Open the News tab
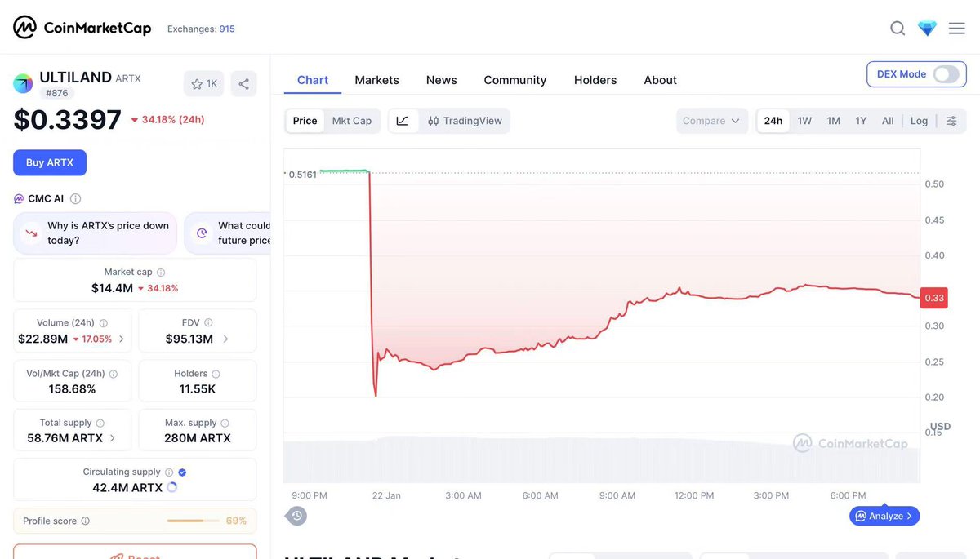The image size is (980, 559). [441, 80]
